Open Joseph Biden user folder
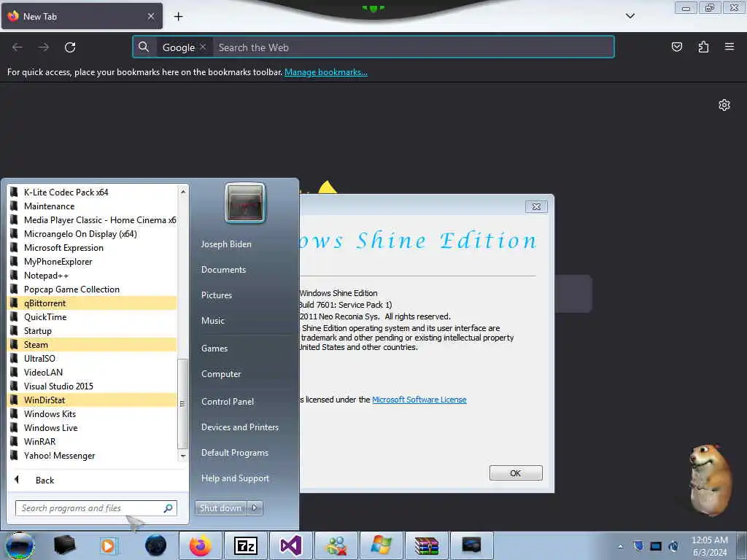The width and height of the screenshot is (747, 560). tap(226, 244)
